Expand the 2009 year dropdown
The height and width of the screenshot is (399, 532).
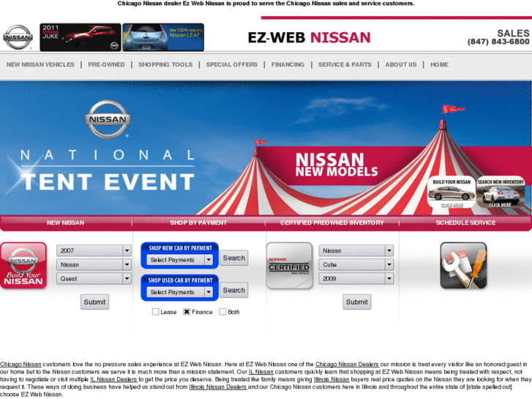coord(356,278)
